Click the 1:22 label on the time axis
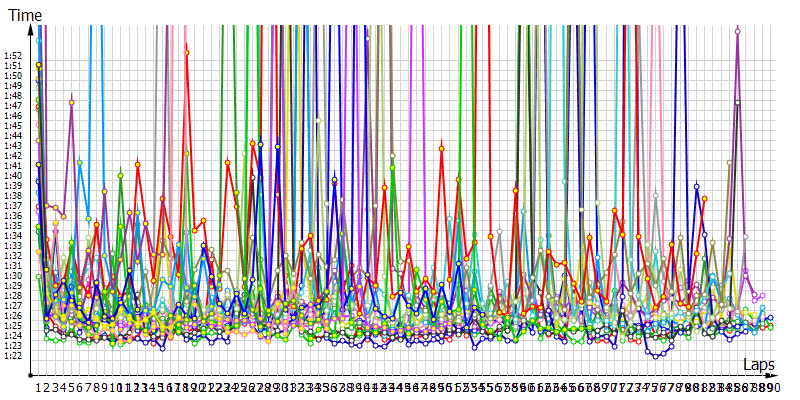 [x=12, y=355]
